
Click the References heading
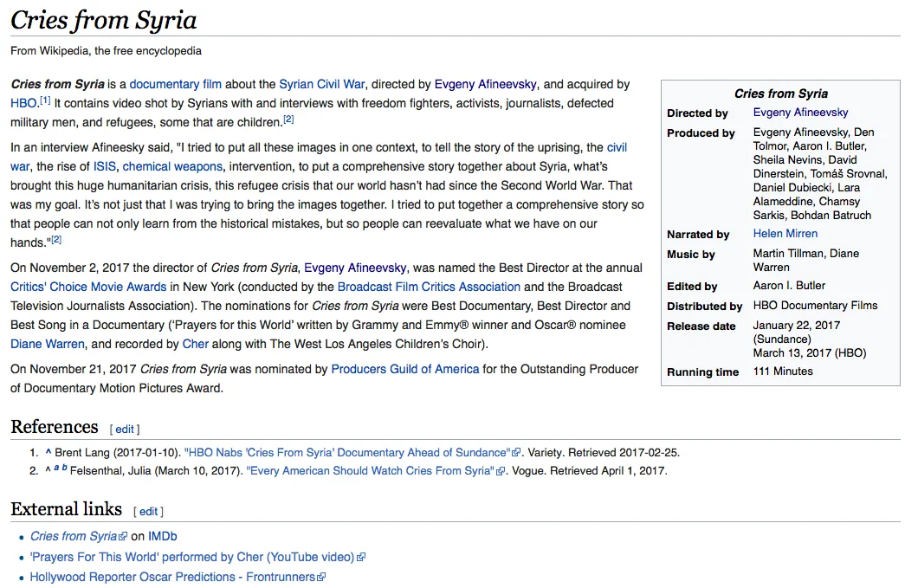(55, 427)
